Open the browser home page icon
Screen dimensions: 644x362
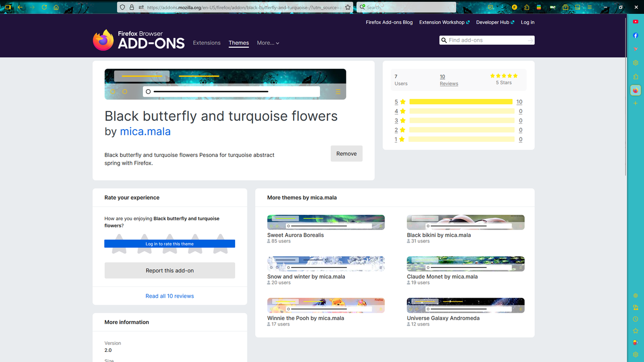tap(56, 7)
